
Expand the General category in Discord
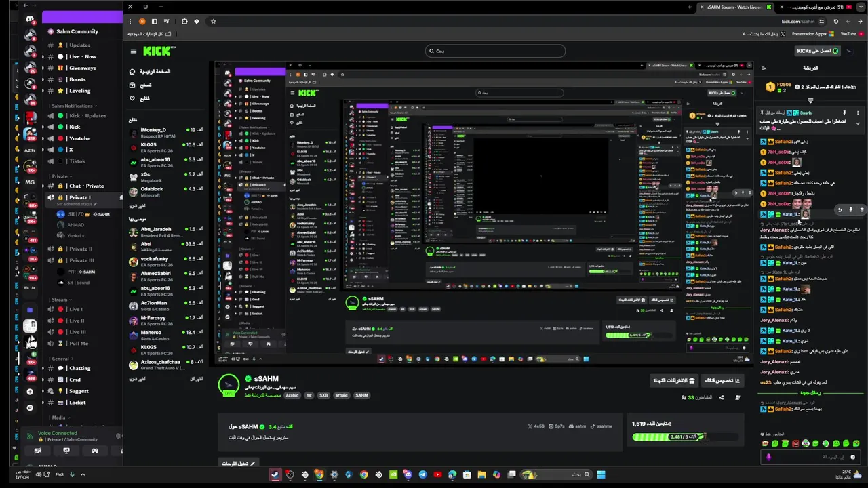pyautogui.click(x=62, y=359)
